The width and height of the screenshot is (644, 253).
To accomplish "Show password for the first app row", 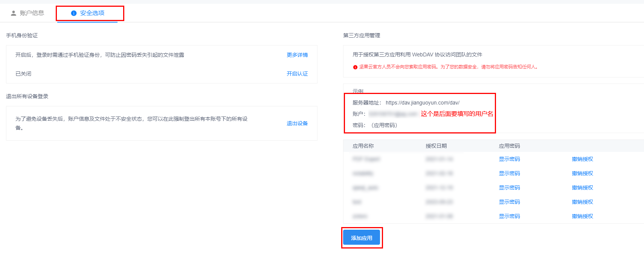I will point(509,159).
